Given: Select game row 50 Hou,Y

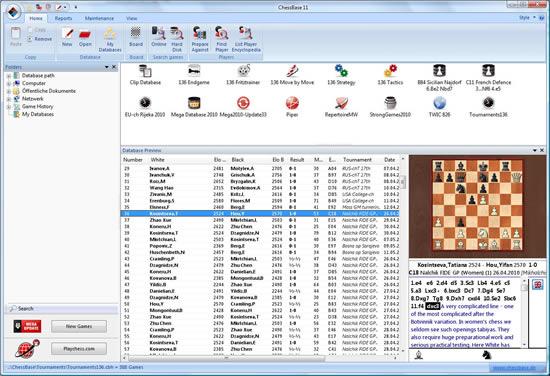Looking at the screenshot, I should point(260,304).
